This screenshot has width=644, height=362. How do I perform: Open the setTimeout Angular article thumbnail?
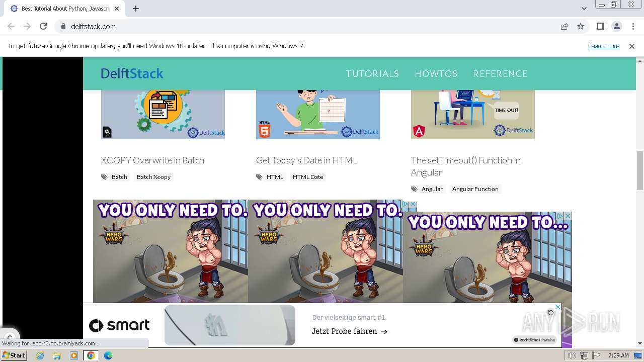tap(473, 115)
